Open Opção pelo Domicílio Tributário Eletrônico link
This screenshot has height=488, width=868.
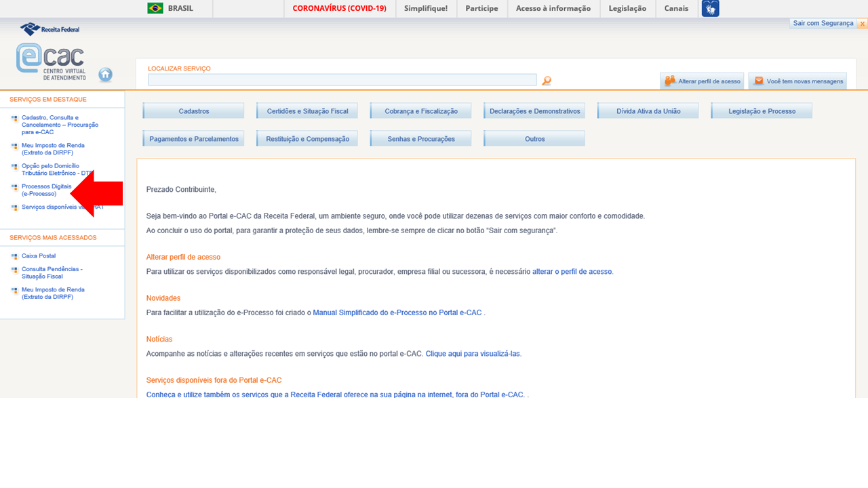57,169
